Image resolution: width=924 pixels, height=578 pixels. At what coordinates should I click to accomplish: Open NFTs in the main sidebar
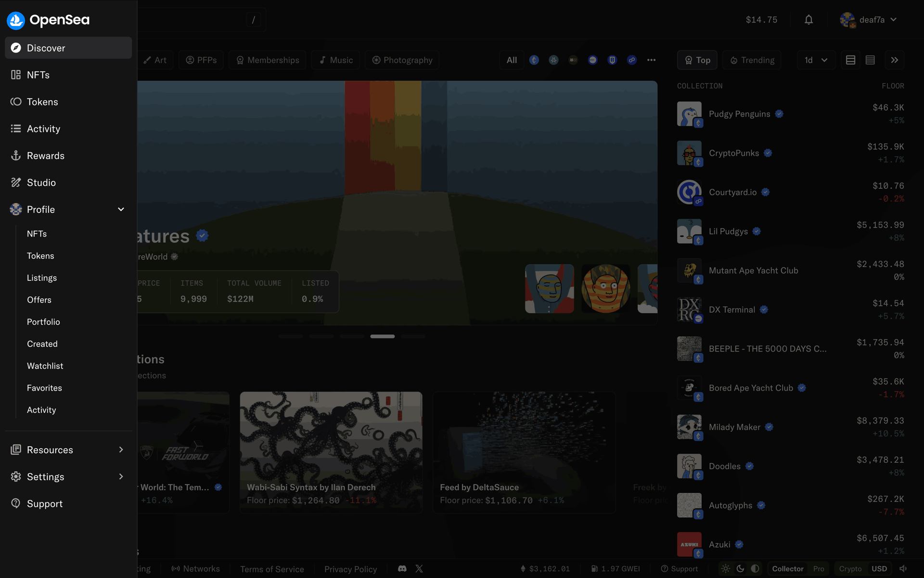point(68,75)
